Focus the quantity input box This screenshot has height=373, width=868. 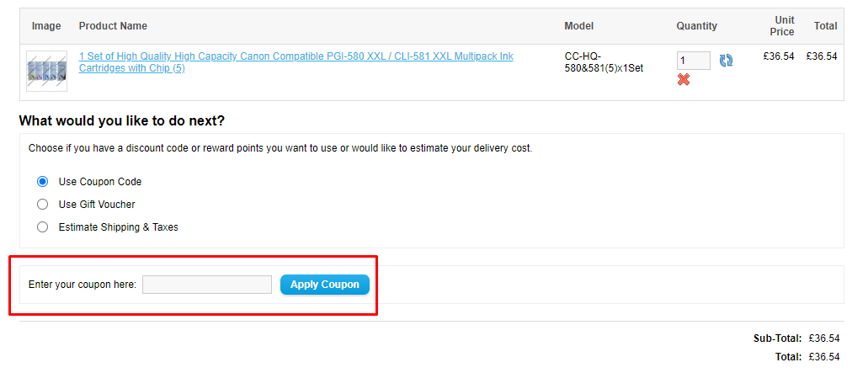693,61
